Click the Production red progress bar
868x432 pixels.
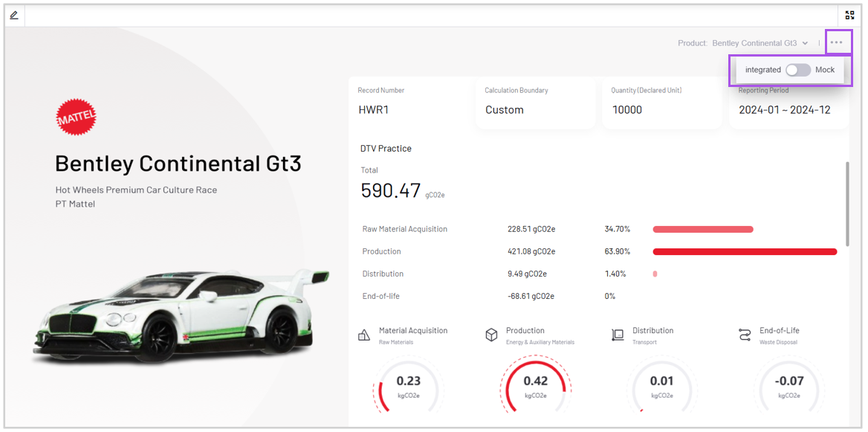coord(745,251)
